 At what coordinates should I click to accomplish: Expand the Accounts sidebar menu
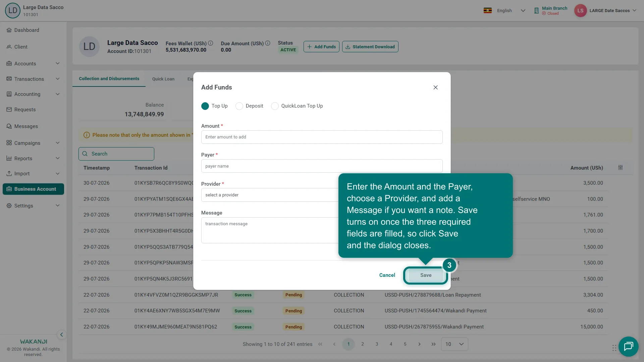tap(58, 64)
